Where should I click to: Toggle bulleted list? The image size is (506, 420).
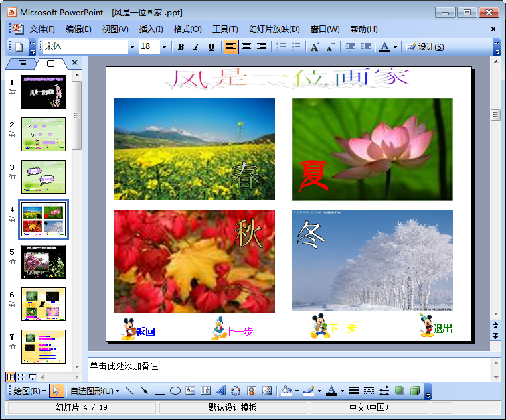(296, 47)
